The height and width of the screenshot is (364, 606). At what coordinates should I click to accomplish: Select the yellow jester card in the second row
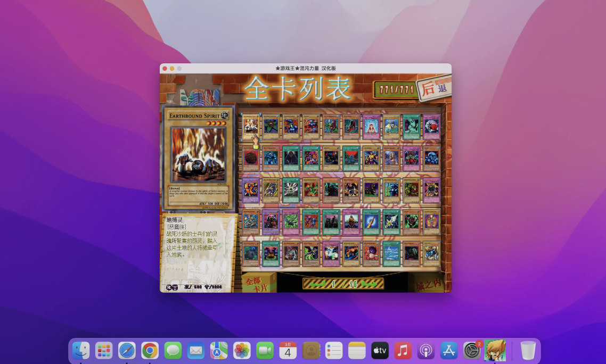[x=371, y=159]
